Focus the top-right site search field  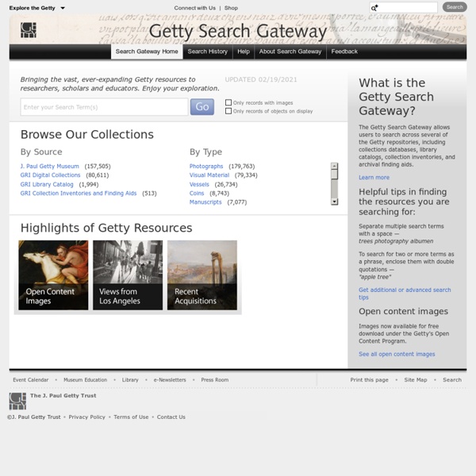tap(404, 8)
